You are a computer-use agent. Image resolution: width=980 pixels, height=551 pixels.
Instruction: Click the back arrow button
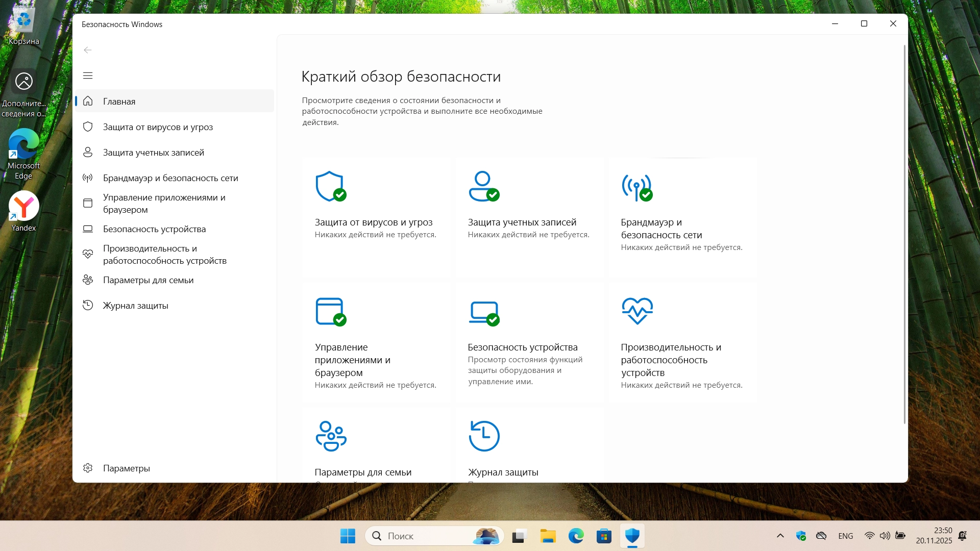pyautogui.click(x=88, y=50)
